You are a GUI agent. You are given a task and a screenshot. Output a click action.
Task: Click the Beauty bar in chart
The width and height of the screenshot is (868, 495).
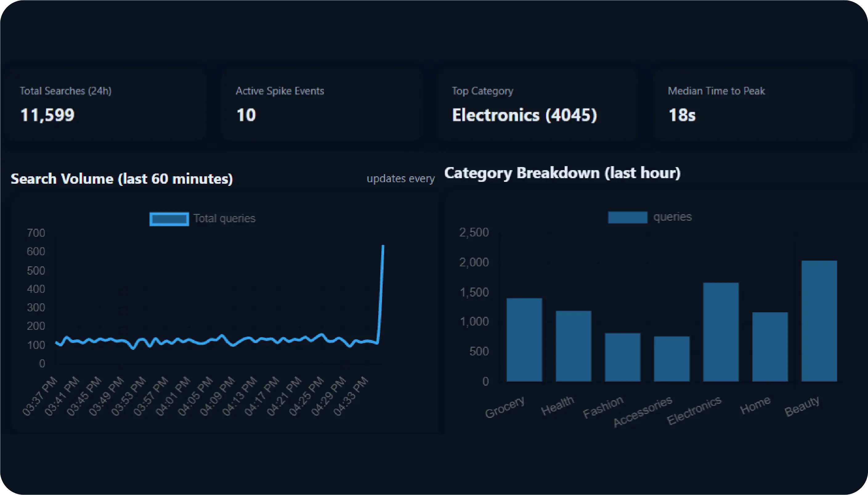(819, 321)
